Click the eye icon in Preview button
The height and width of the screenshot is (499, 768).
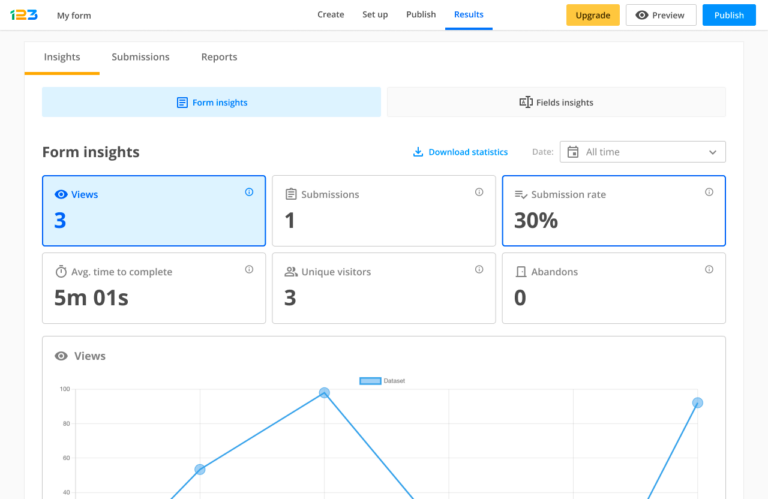pyautogui.click(x=642, y=15)
